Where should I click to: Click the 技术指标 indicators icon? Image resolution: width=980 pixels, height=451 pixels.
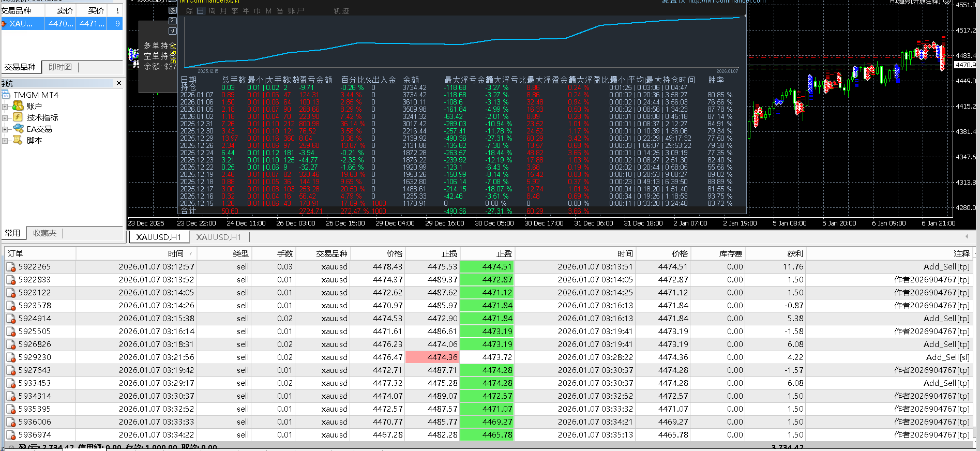[x=18, y=117]
